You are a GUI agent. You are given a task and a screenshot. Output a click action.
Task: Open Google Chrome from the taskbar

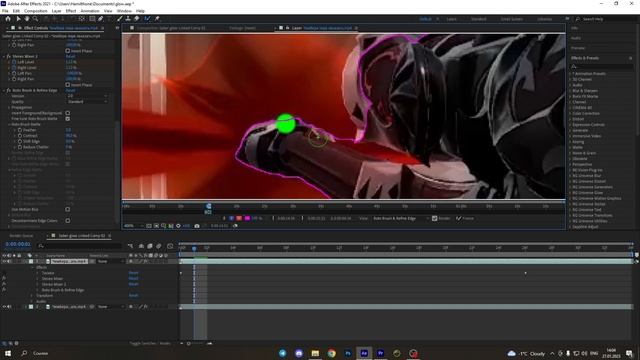331,353
